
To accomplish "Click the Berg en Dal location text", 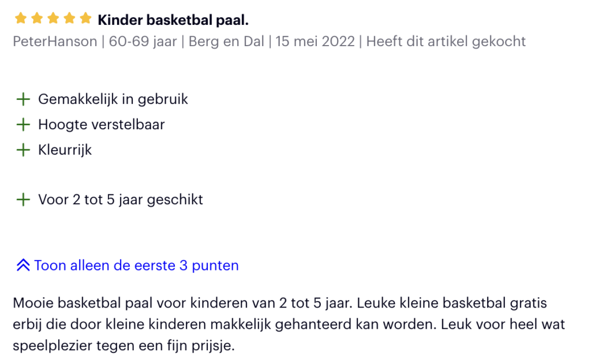I will [226, 42].
